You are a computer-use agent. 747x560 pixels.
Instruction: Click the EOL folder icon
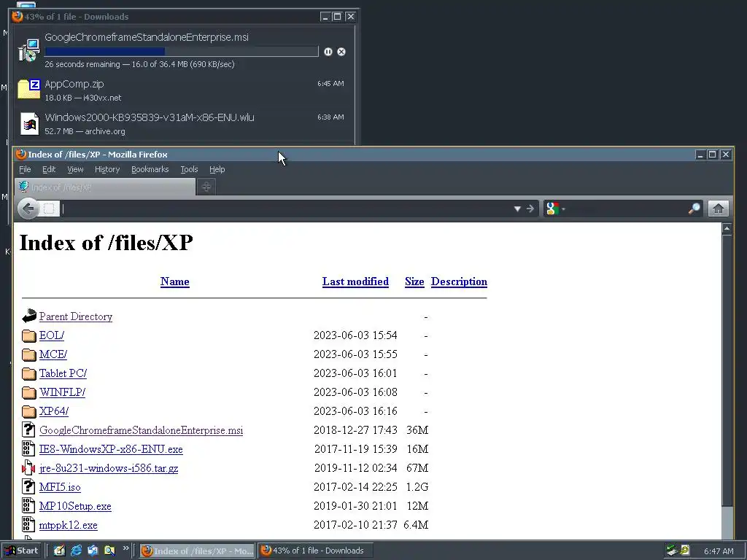pyautogui.click(x=29, y=335)
